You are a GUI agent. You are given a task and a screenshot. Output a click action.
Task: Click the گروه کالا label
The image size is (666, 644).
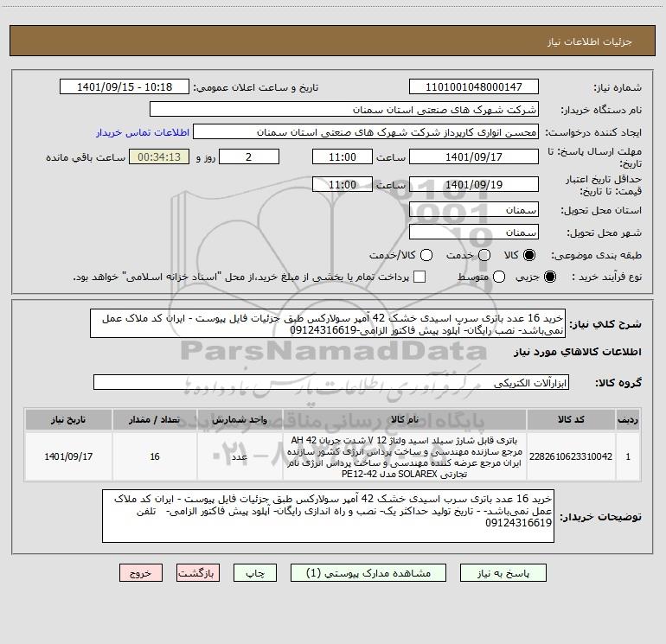tap(618, 383)
